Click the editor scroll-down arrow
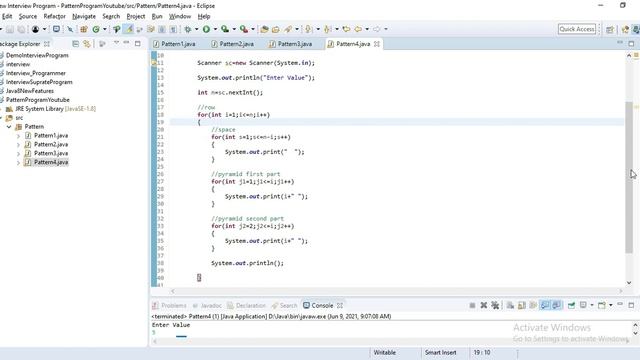The image size is (640, 360). [629, 282]
